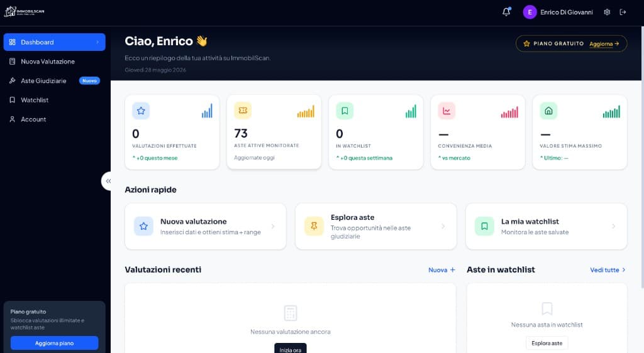Click green bar chart on In Watchlist card

tap(411, 111)
